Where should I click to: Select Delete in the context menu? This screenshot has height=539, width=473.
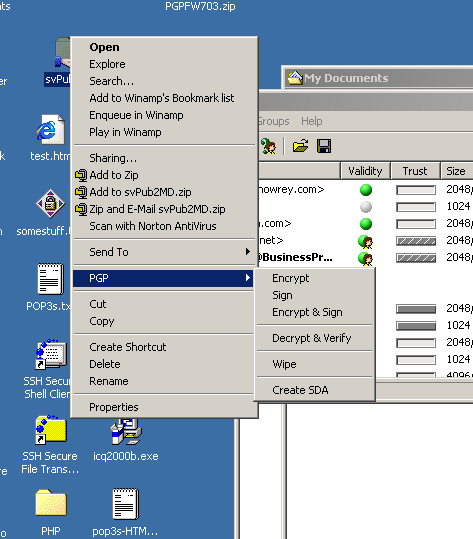point(164,364)
